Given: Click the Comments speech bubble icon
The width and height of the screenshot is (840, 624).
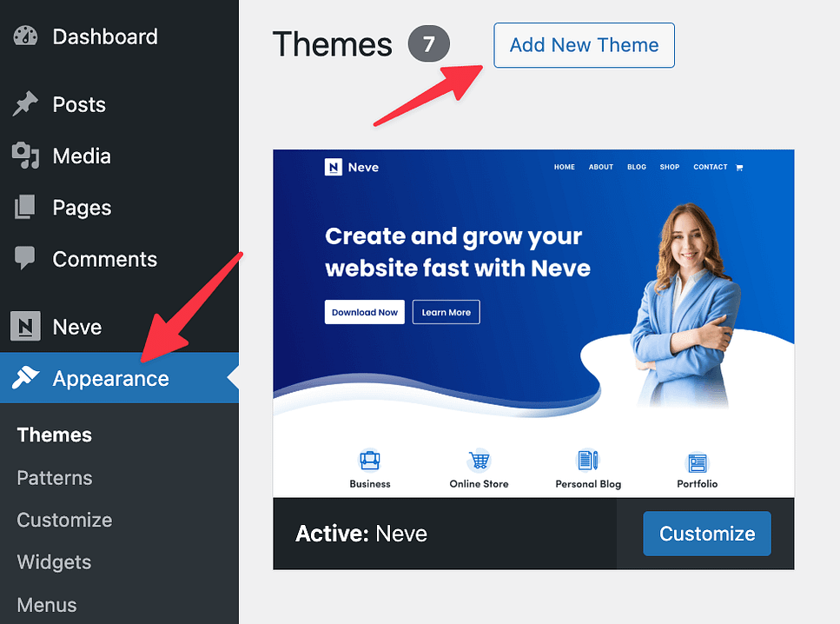Looking at the screenshot, I should tap(24, 258).
